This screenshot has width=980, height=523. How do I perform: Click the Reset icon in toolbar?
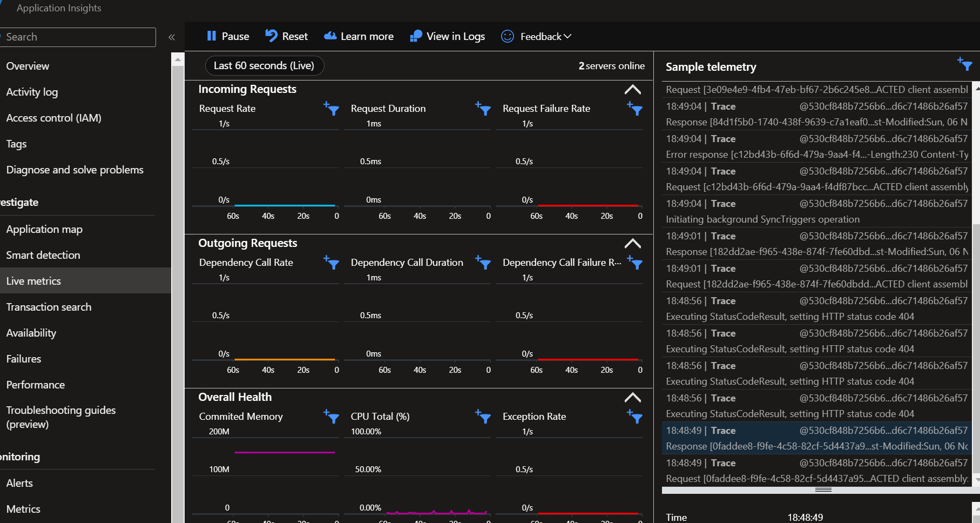(x=271, y=36)
